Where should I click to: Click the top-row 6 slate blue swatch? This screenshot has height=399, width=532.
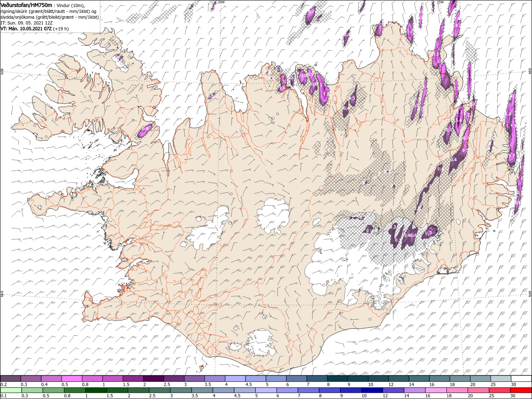296,379
